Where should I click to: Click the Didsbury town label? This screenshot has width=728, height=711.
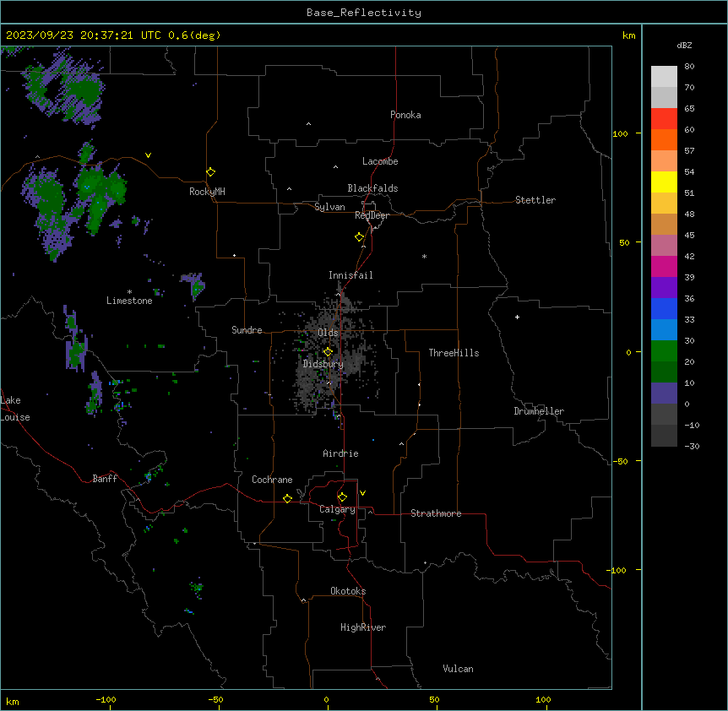(323, 364)
